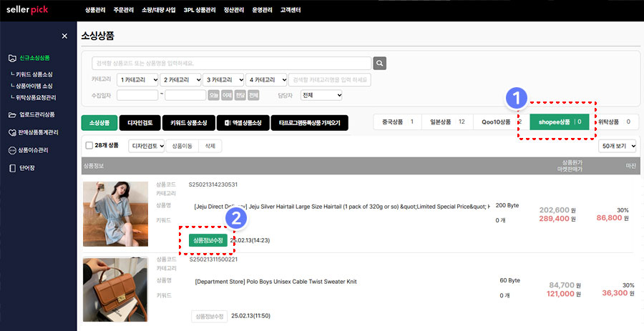Viewport: 644px width, 331px height.
Task: Expand the 1 카테고리 dropdown
Action: (137, 79)
